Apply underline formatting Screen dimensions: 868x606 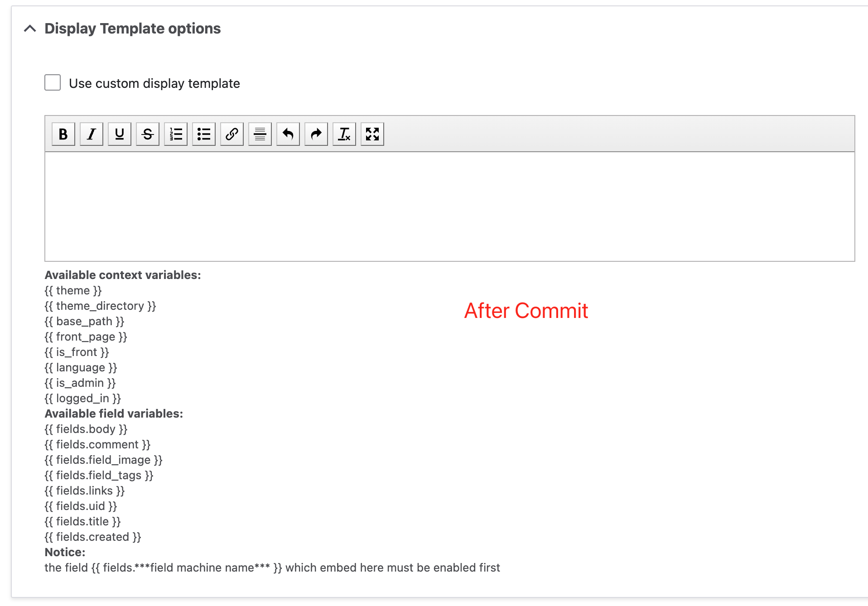119,134
